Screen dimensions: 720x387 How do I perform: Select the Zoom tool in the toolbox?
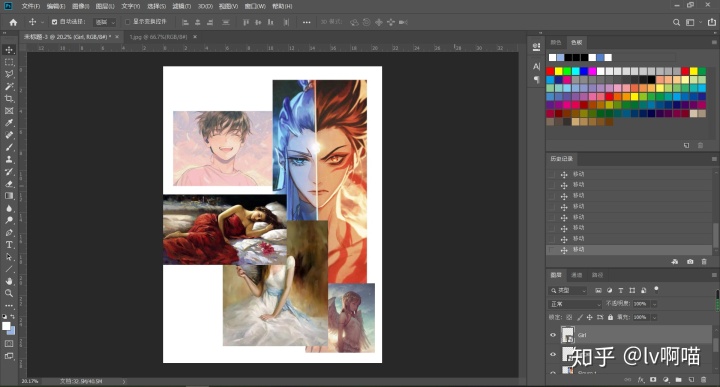click(x=9, y=293)
